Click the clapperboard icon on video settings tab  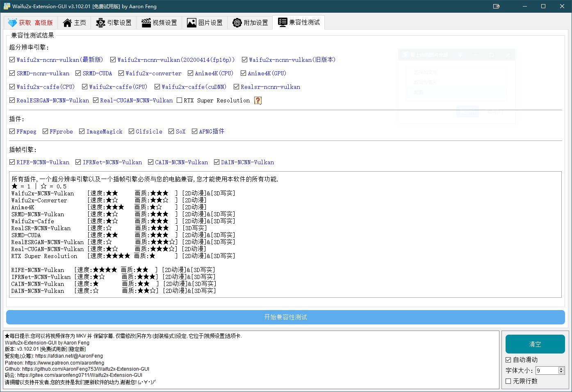click(146, 23)
